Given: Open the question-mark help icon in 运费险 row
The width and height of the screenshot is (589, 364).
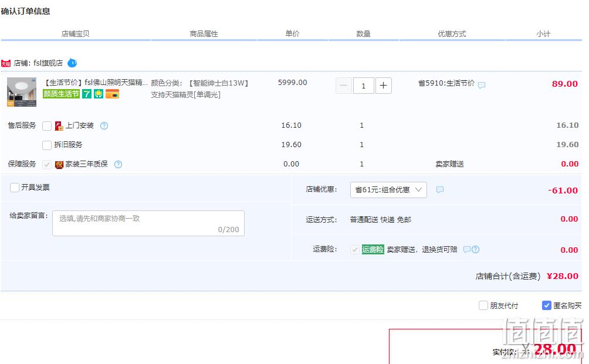Looking at the screenshot, I should point(476,249).
